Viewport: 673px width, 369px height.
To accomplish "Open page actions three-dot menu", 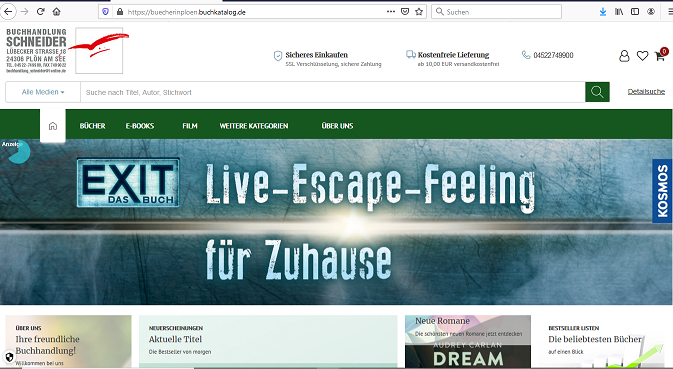I will [391, 12].
